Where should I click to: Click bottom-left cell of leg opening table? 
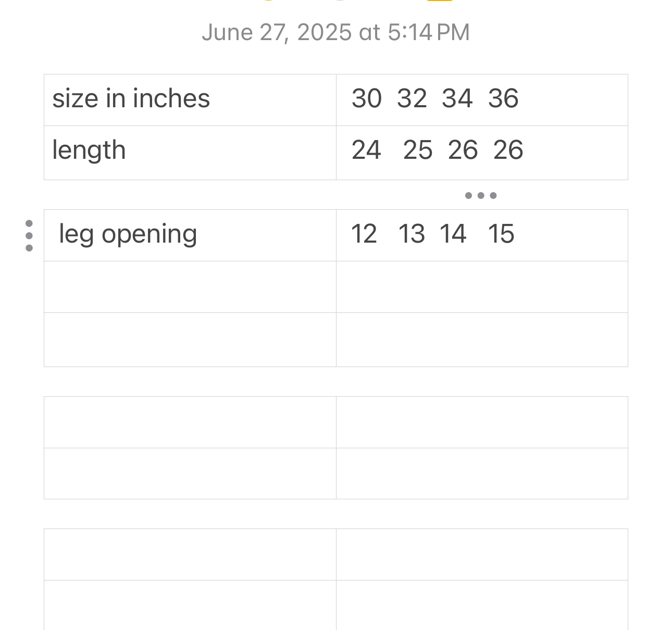point(190,339)
